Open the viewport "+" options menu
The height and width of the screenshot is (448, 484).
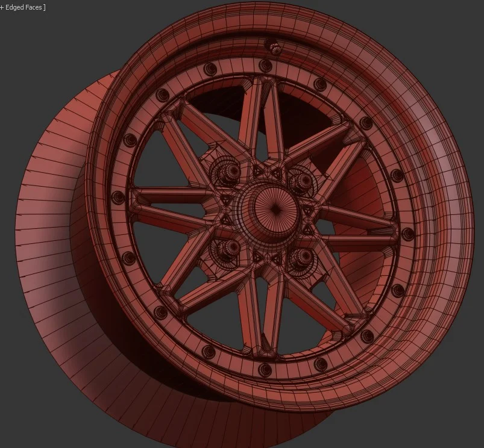tap(3, 8)
